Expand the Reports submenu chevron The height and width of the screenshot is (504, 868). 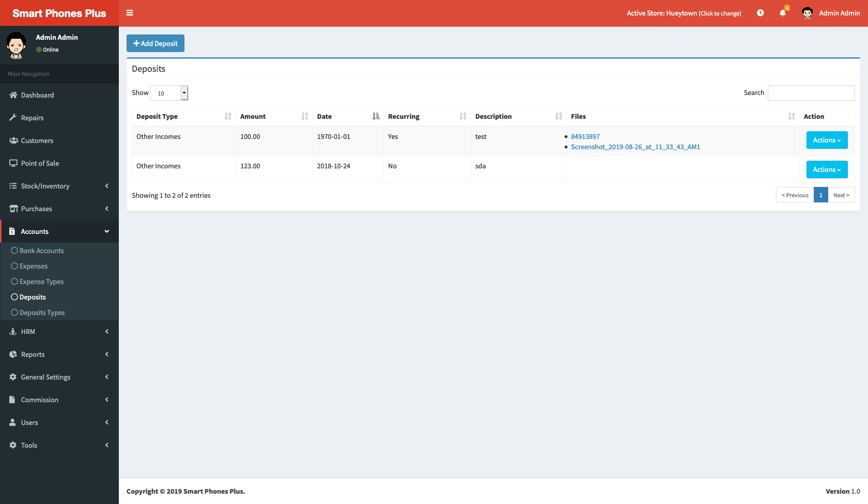tap(107, 354)
